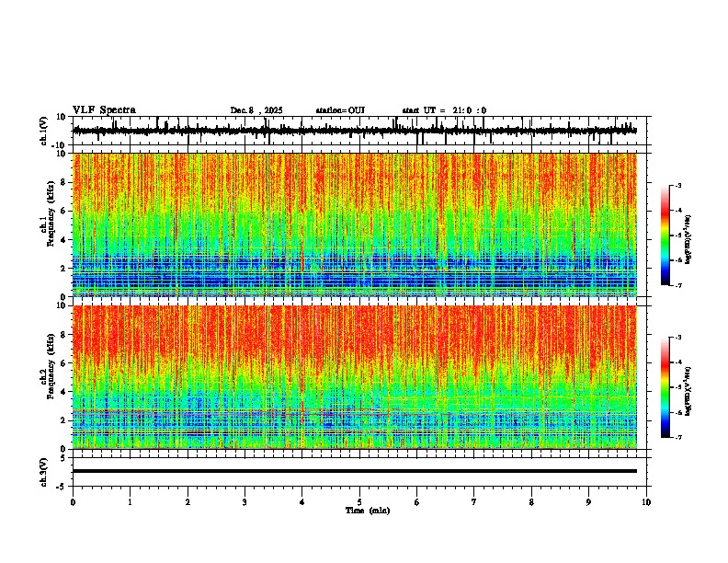
Task: Click the ch.1 spectrogram color scale bar
Action: (x=665, y=236)
